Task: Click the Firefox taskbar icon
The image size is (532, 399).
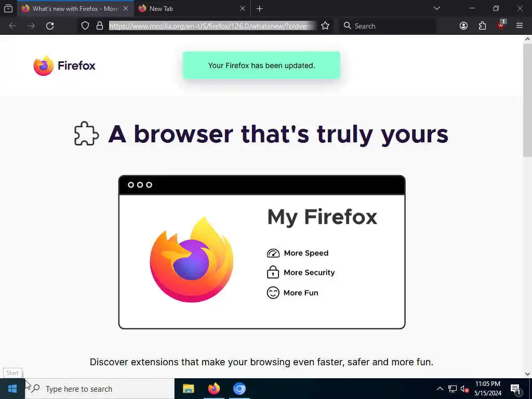Action: coord(214,389)
